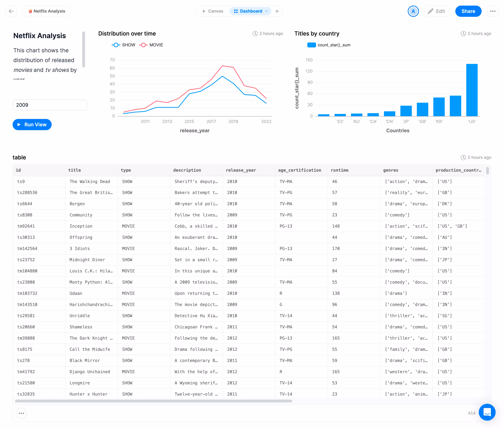Click the Netflix Analysis notebook icon
Screen dimensions: 504x429
click(30, 11)
